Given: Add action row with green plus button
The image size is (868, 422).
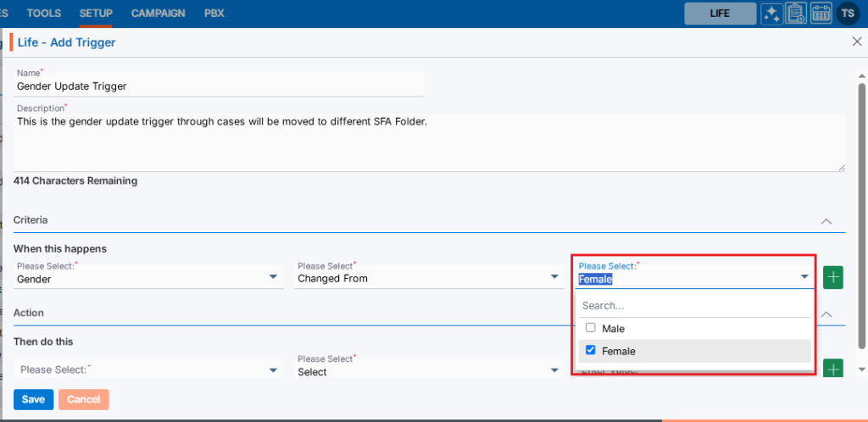Looking at the screenshot, I should 833,369.
